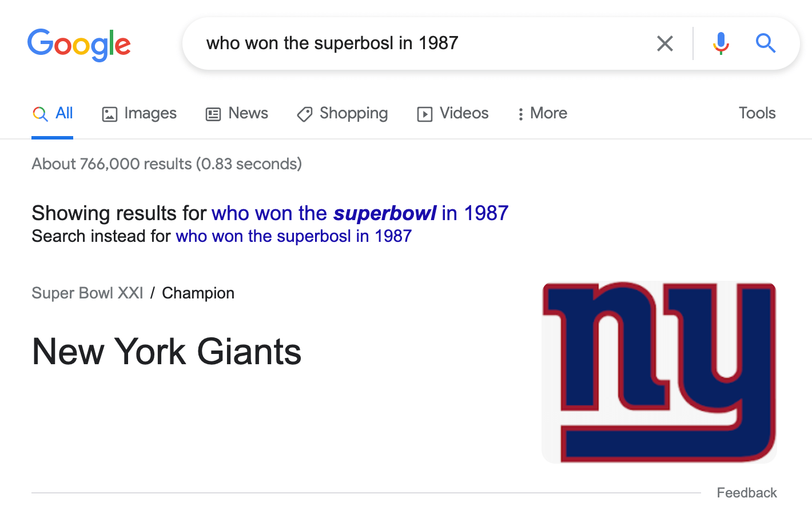Focus the search text field
The height and width of the screenshot is (510, 812).
click(x=423, y=43)
